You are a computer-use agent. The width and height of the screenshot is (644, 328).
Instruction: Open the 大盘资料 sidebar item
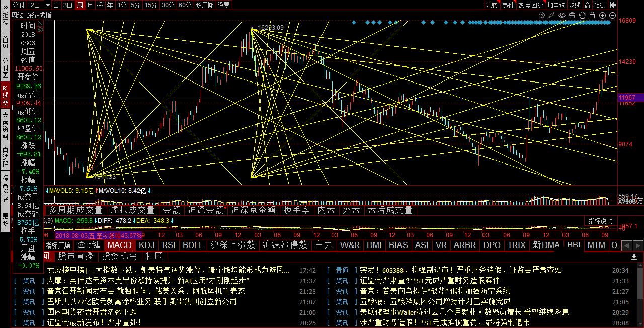pyautogui.click(x=5, y=125)
